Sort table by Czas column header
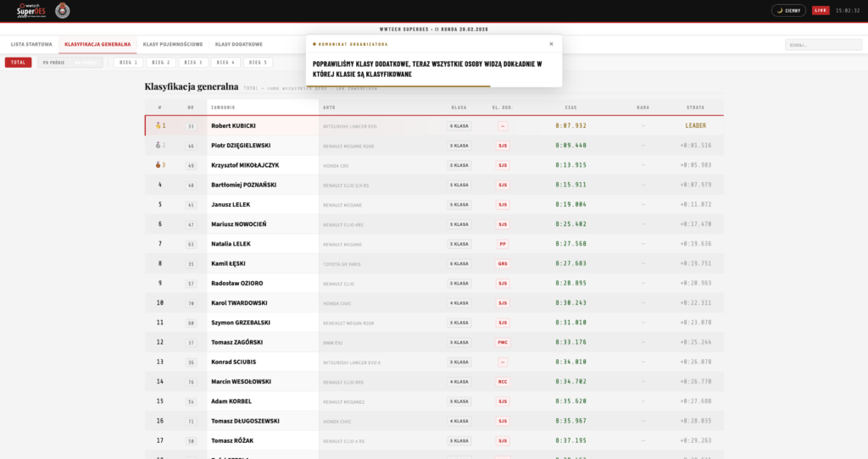This screenshot has width=868, height=459. pos(570,108)
